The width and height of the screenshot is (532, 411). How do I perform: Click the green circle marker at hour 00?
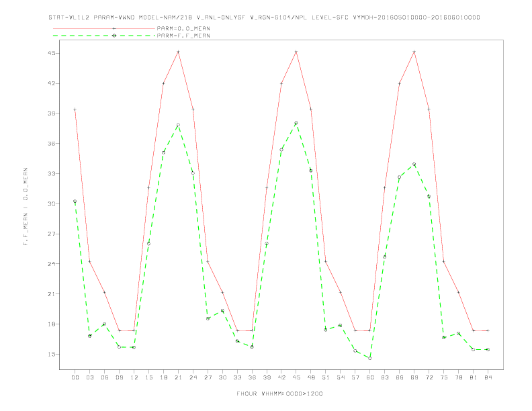(x=75, y=201)
